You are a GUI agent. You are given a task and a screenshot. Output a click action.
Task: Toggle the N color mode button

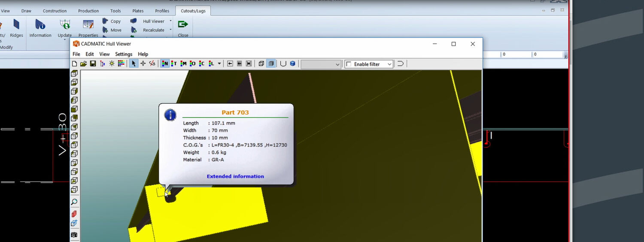click(165, 64)
